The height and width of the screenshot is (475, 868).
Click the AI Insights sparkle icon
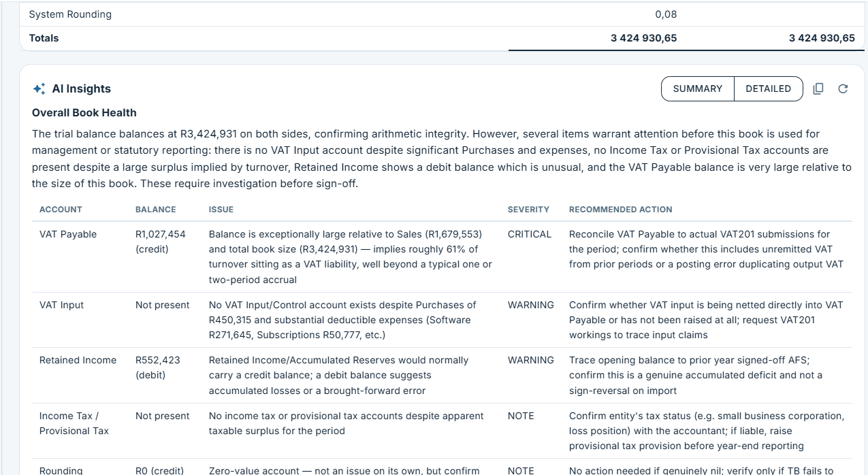pos(39,88)
